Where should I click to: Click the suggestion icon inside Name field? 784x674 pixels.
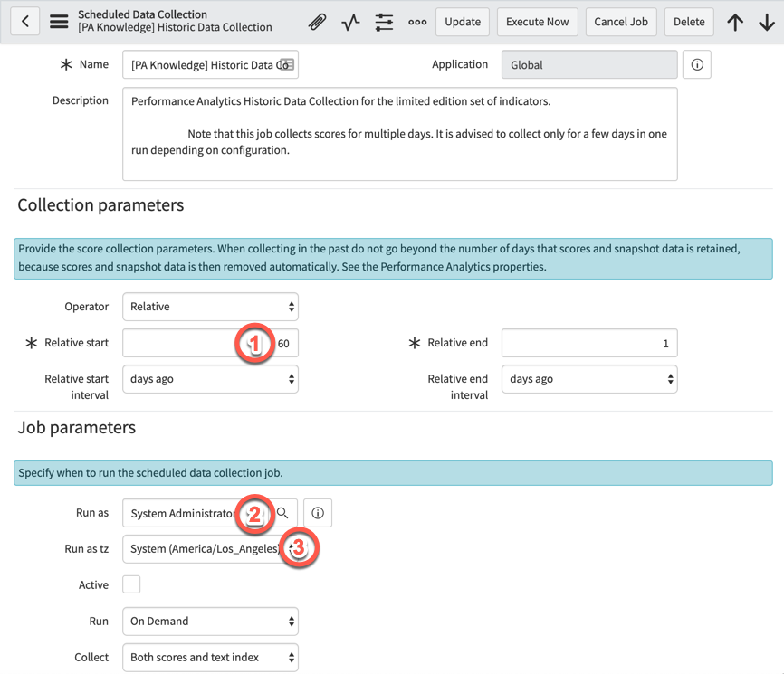(287, 64)
